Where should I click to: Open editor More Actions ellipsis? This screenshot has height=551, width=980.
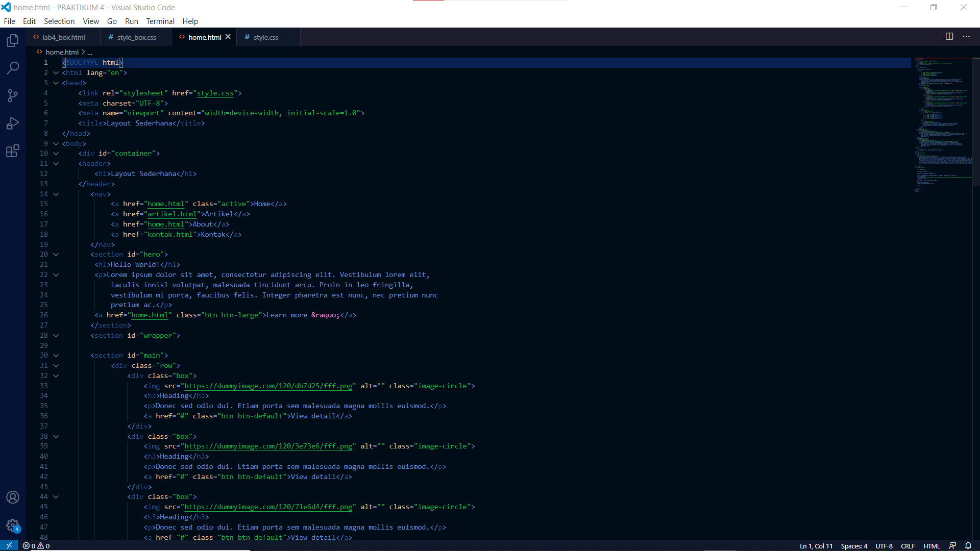click(966, 37)
